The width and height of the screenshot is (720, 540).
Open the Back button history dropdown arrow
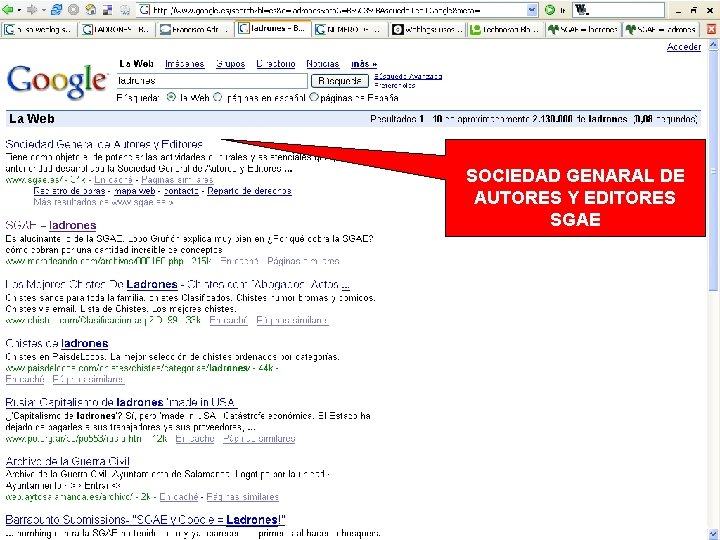click(18, 10)
